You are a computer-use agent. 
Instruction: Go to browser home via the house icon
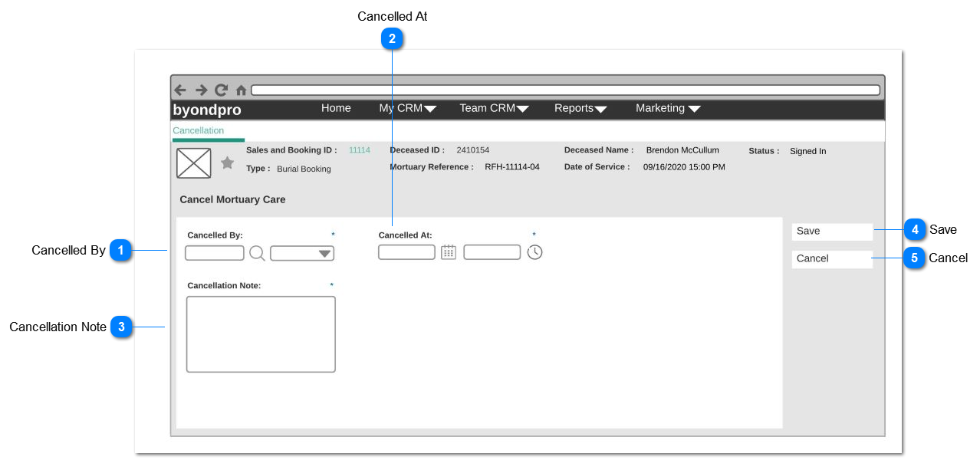[241, 90]
